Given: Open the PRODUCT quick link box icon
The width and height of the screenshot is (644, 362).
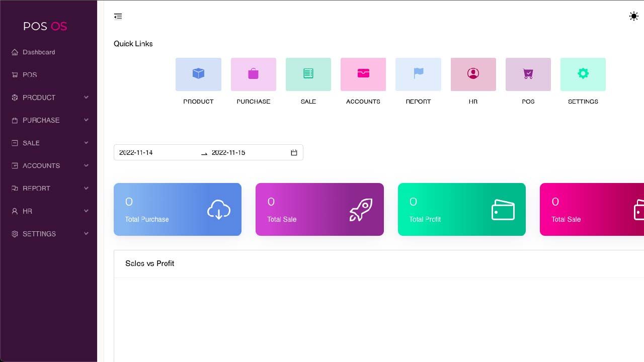Looking at the screenshot, I should coord(198,74).
